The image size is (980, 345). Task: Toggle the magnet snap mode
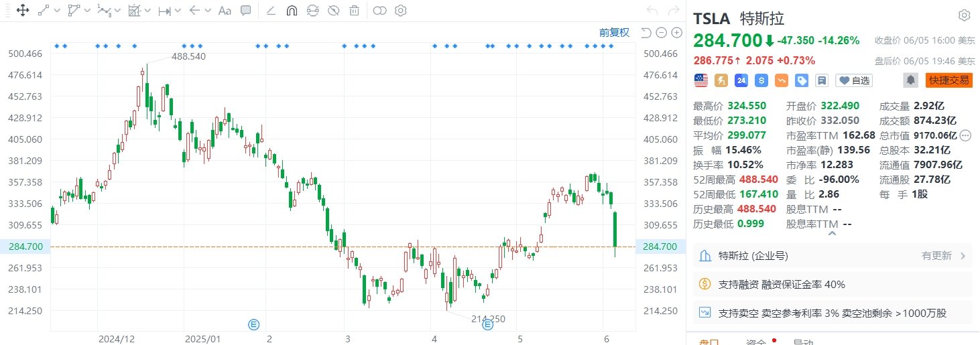pyautogui.click(x=292, y=11)
